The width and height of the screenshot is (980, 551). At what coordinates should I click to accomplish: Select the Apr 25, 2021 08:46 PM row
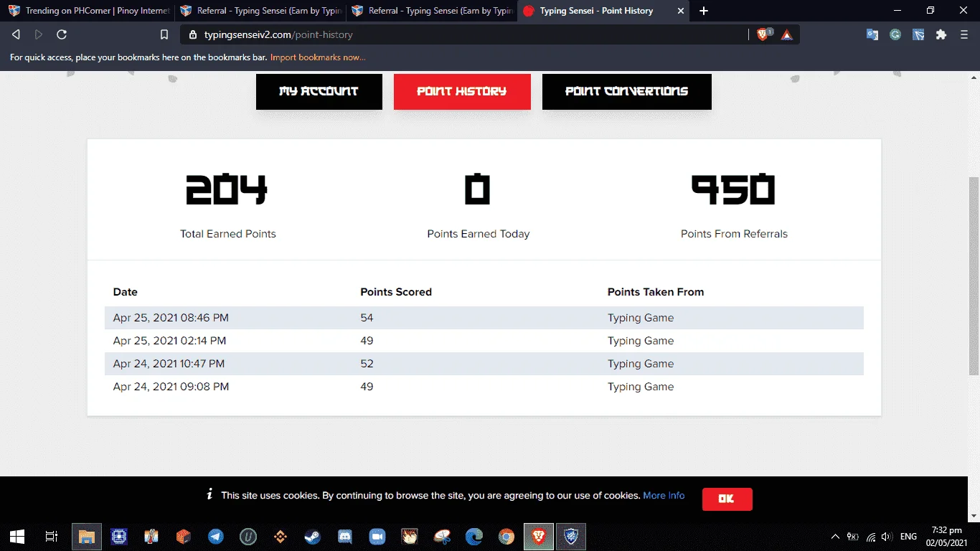click(x=484, y=318)
